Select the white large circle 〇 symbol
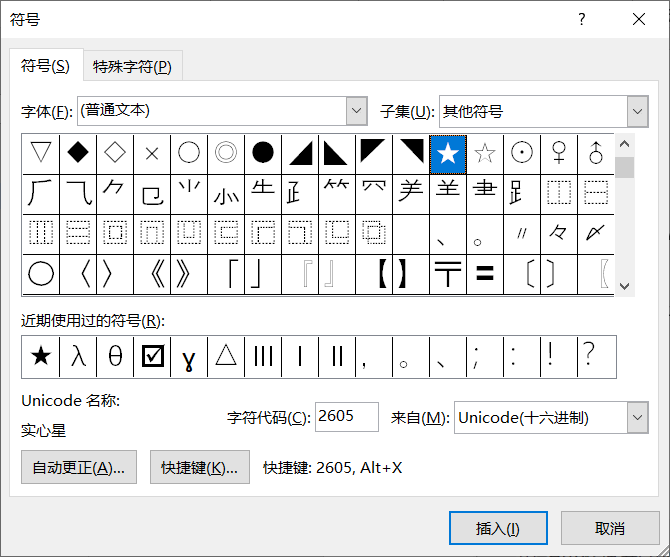Viewport: 670px width, 557px height. (x=41, y=274)
